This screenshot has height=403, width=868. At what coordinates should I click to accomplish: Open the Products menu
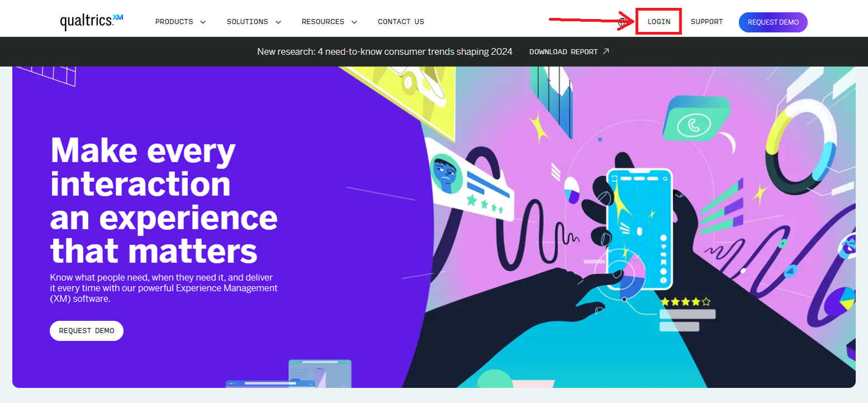pos(174,22)
